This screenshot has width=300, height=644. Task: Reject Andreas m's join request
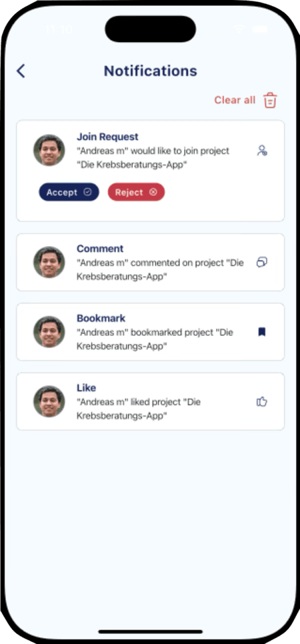pyautogui.click(x=136, y=192)
